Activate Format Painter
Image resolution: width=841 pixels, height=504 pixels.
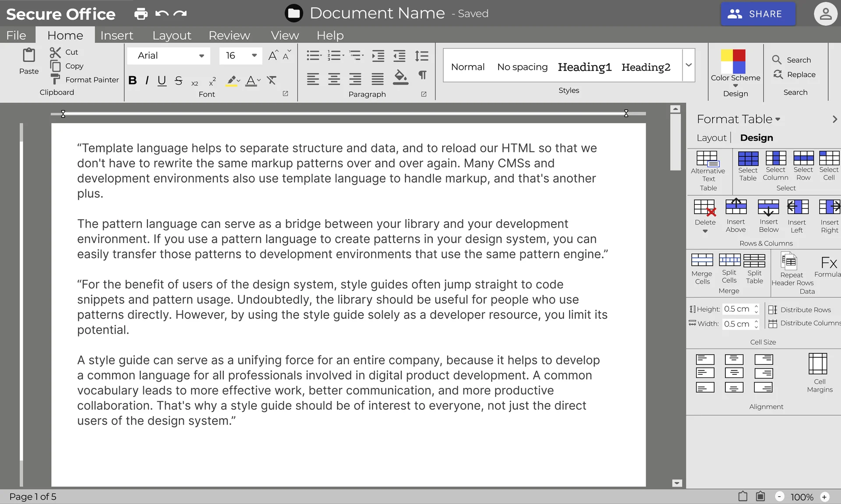point(85,80)
